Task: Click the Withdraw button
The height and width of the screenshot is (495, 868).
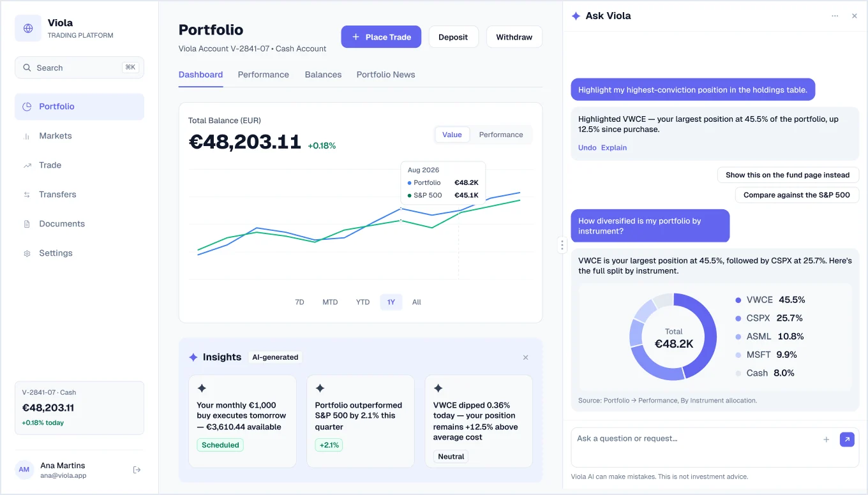Action: pyautogui.click(x=514, y=37)
